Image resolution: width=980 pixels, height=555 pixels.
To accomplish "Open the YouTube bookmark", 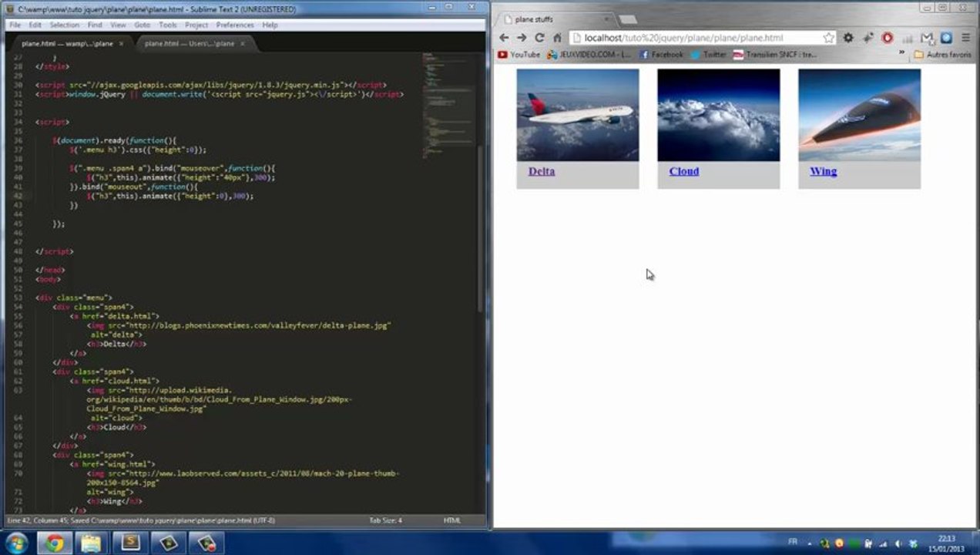I will pyautogui.click(x=519, y=55).
